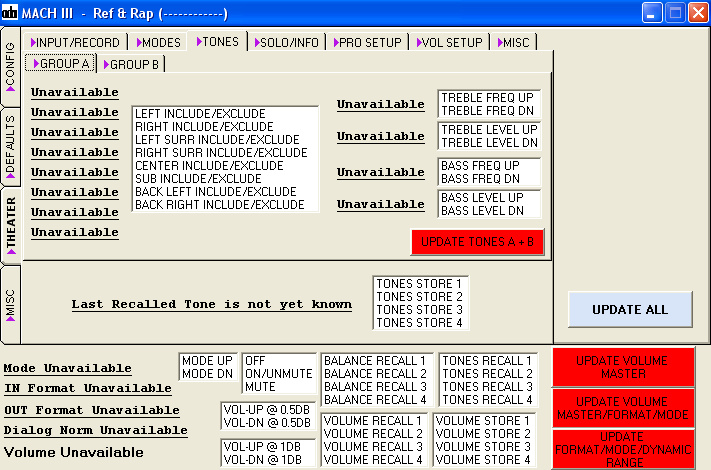The image size is (711, 470).
Task: Open the MISC vertical side tab
Action: pyautogui.click(x=10, y=305)
